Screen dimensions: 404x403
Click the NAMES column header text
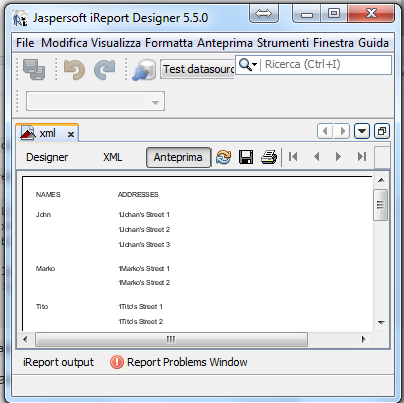pyautogui.click(x=48, y=195)
